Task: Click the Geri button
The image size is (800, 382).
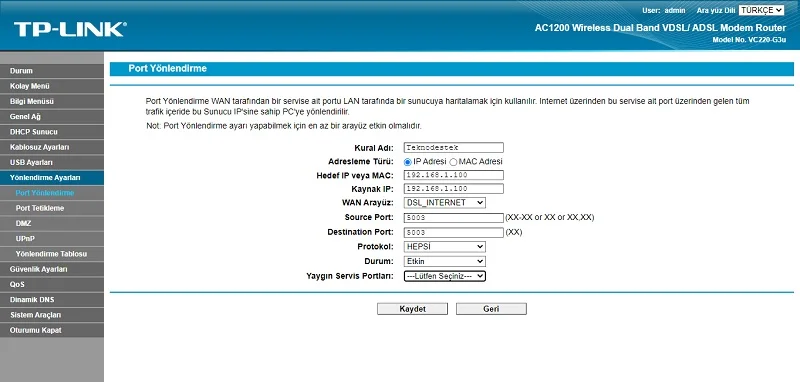Action: coord(491,309)
